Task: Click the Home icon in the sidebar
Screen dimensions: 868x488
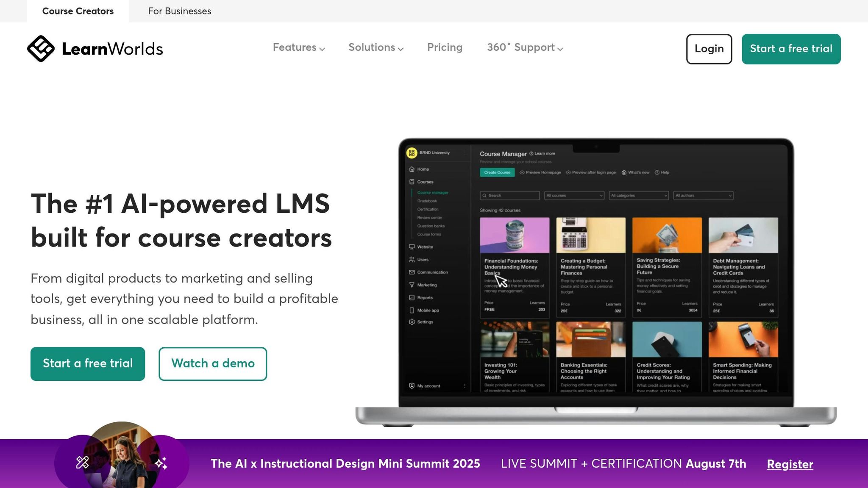Action: (412, 169)
